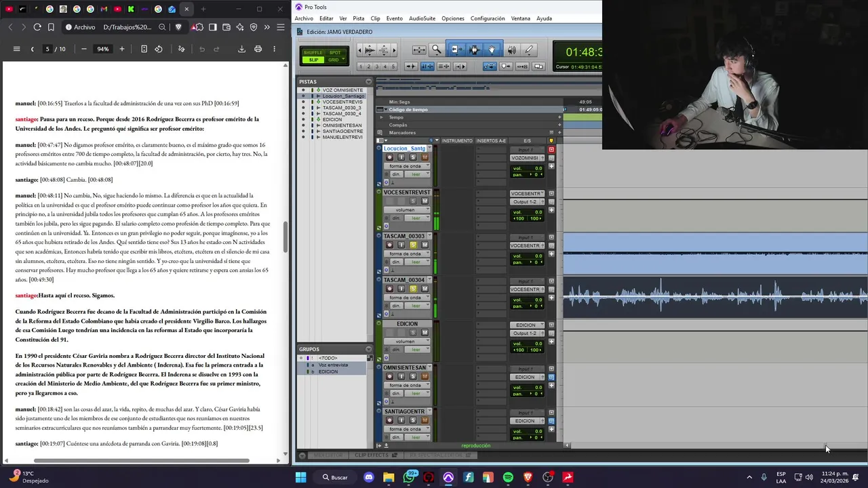This screenshot has width=868, height=488.
Task: Print the PDF document
Action: 258,49
